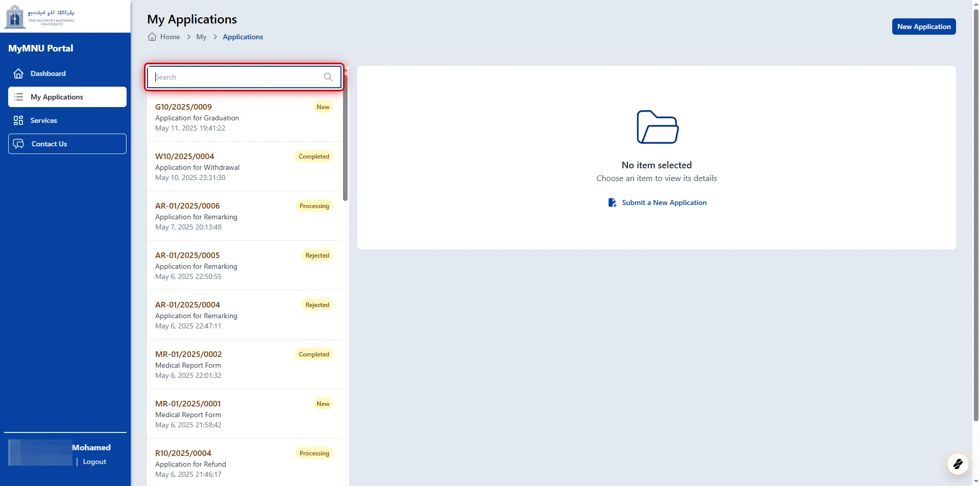Click the Maldives National University logo

(x=40, y=16)
